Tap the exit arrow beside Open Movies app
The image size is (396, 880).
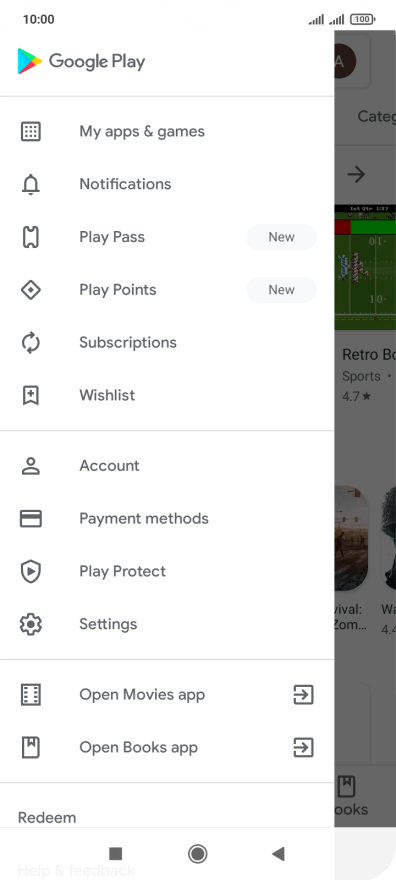303,695
